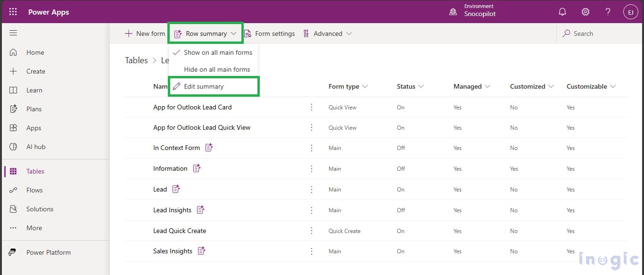Open more options for App for Outlook Lead Card
Screen dimensions: 644x275
click(311, 107)
